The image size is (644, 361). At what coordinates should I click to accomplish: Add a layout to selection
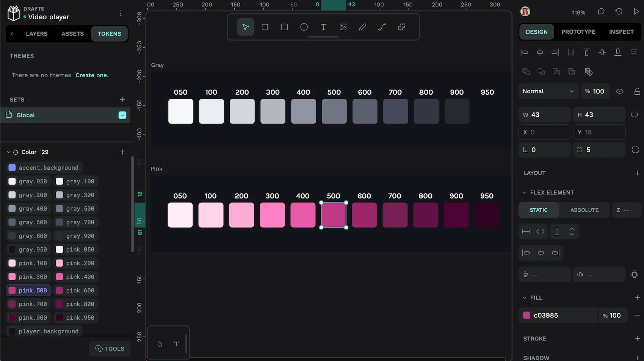coord(637,173)
